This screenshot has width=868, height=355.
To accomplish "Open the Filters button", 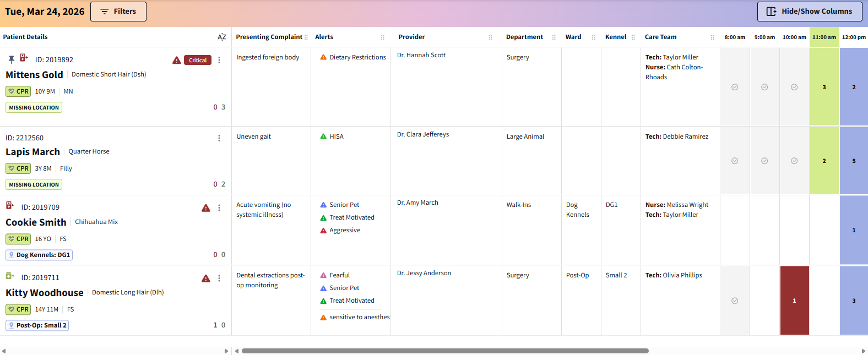I will coord(118,12).
